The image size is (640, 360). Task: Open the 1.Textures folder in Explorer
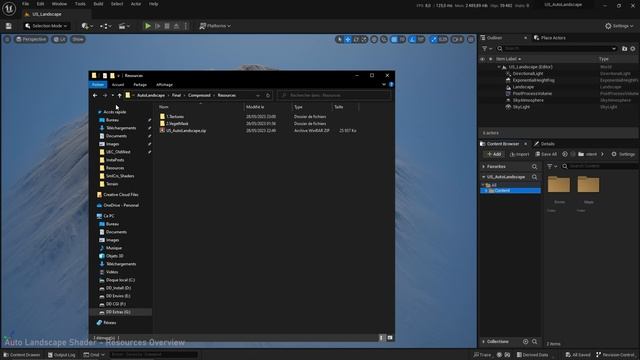point(175,117)
